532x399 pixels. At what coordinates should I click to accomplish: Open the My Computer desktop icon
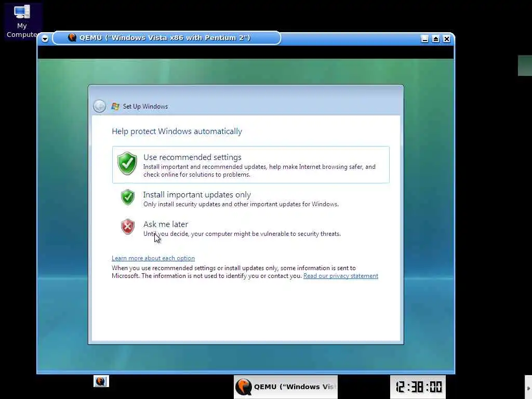click(22, 21)
